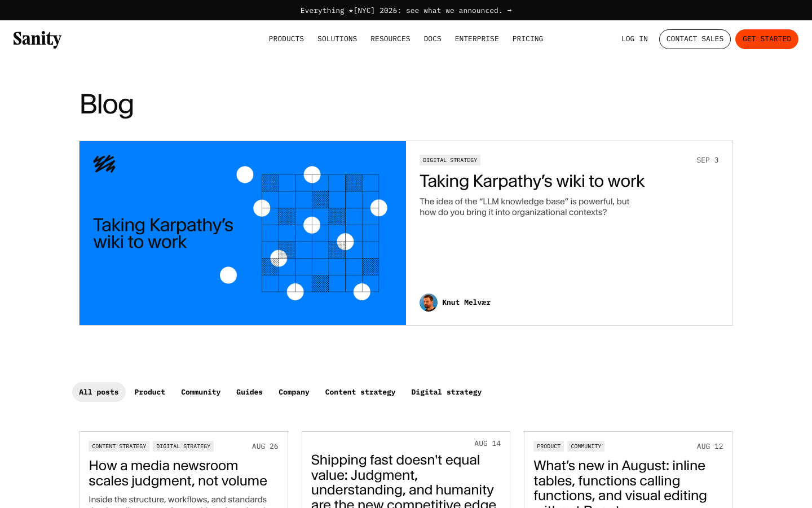Click the AUG 12 date text
The width and height of the screenshot is (812, 508).
coord(710,446)
